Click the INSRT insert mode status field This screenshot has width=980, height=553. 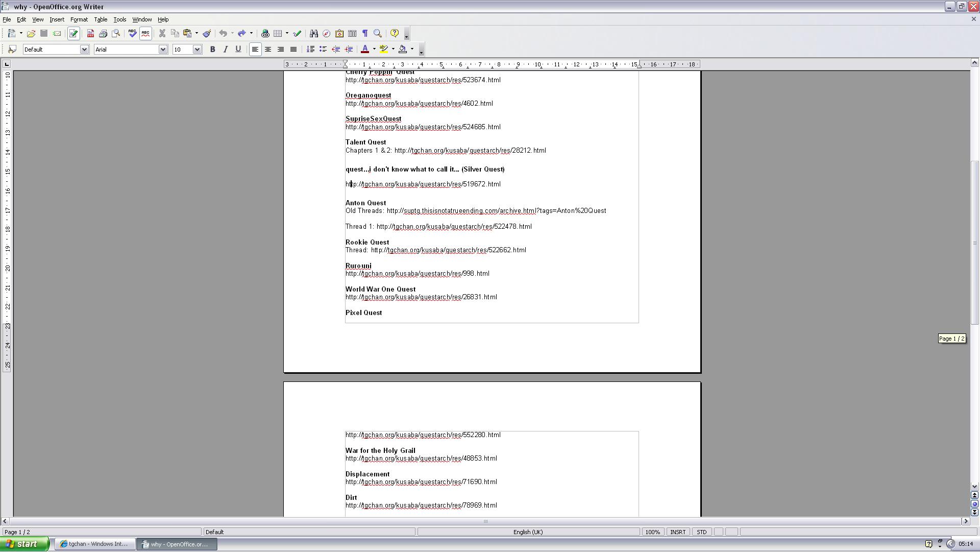pyautogui.click(x=677, y=533)
